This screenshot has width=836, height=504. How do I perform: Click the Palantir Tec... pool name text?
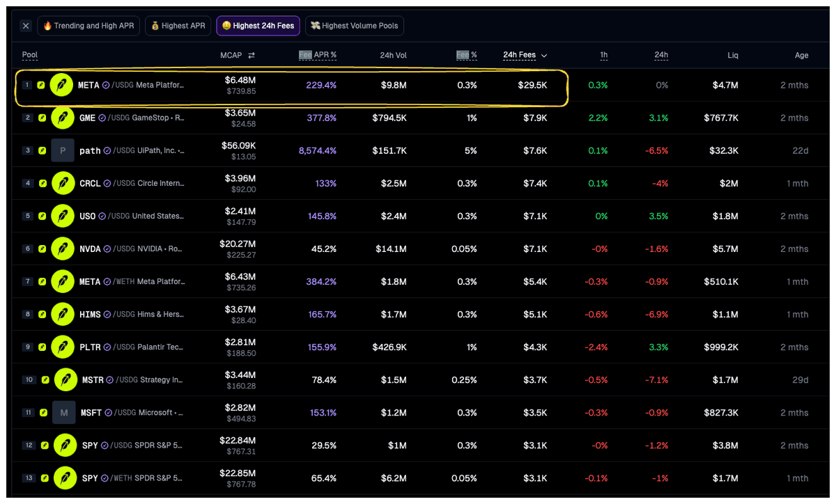161,347
